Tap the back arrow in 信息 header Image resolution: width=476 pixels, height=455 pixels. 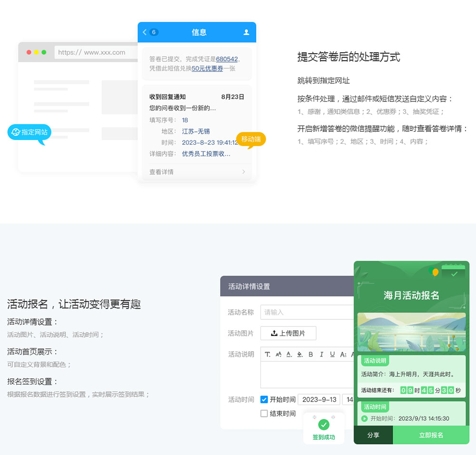[x=145, y=32]
